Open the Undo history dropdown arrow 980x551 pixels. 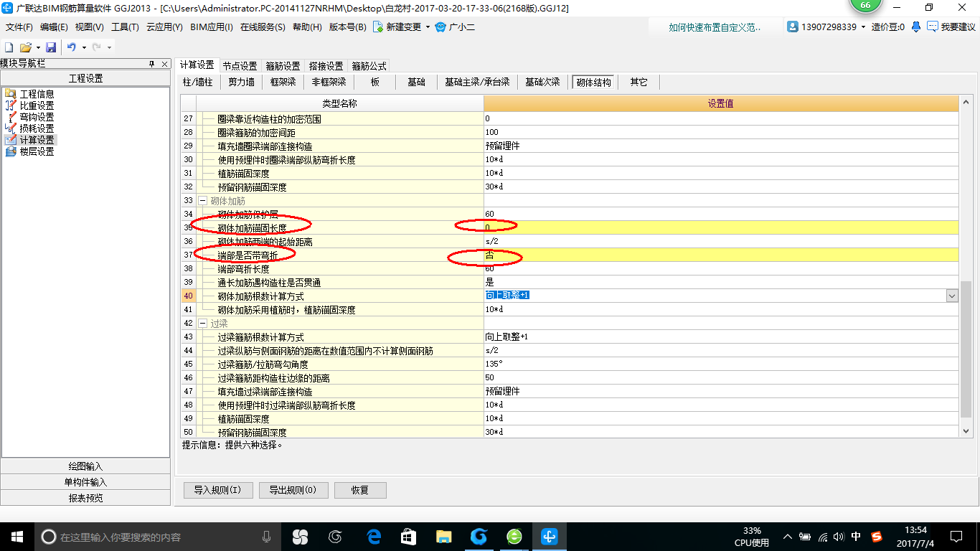coord(83,47)
